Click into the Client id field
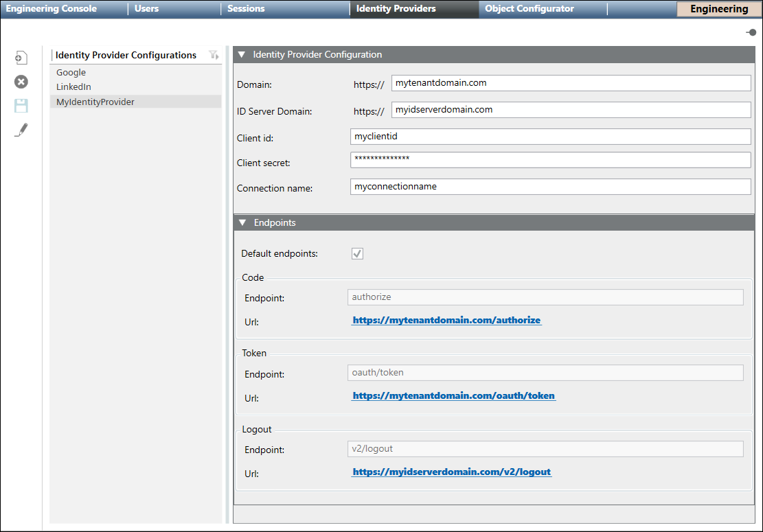 click(x=549, y=137)
